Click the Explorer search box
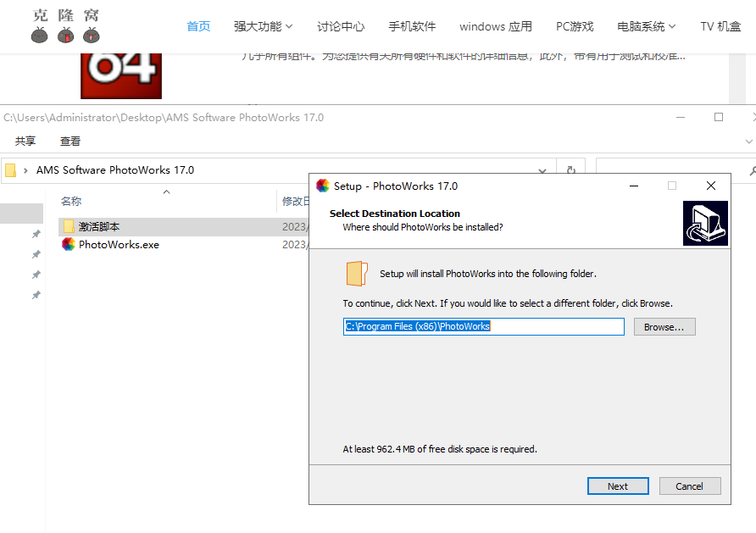 pyautogui.click(x=675, y=170)
